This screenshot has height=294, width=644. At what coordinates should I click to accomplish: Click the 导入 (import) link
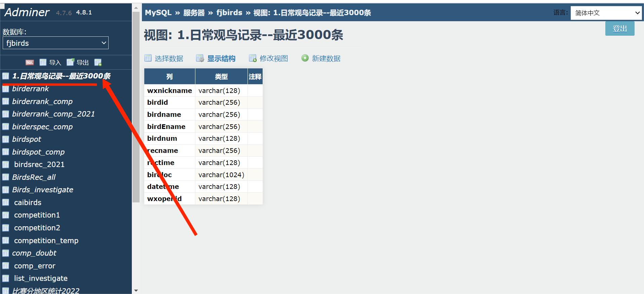point(55,62)
